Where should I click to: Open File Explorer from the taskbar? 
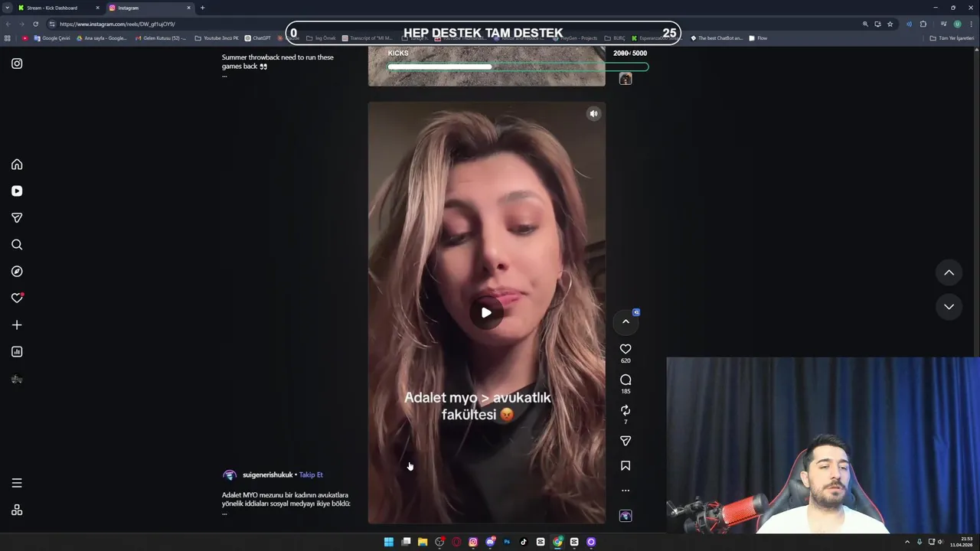point(423,542)
